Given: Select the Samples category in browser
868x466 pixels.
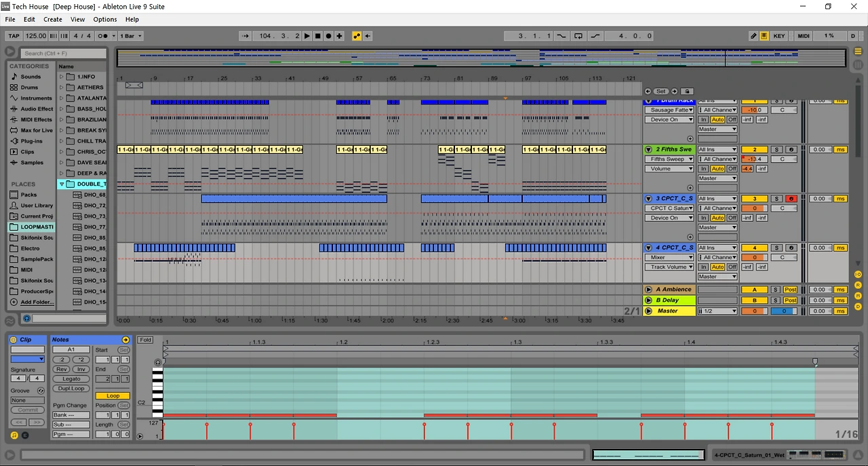Looking at the screenshot, I should pos(31,163).
